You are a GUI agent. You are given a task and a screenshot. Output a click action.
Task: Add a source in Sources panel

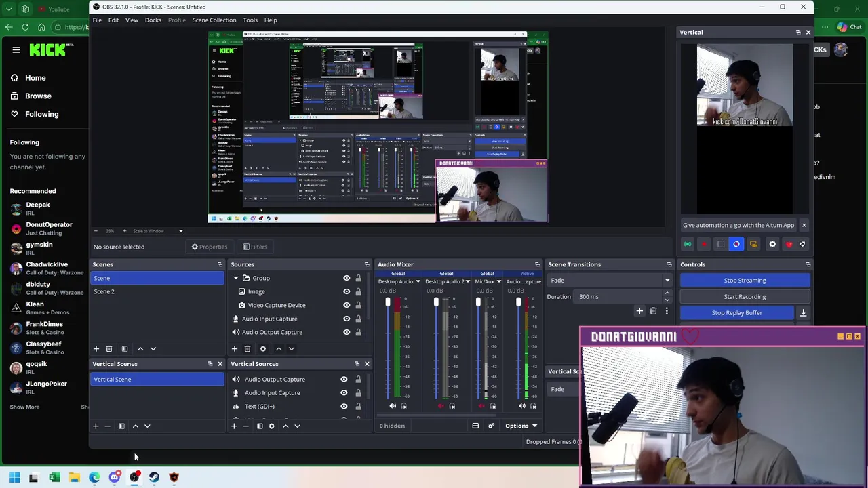coord(234,348)
